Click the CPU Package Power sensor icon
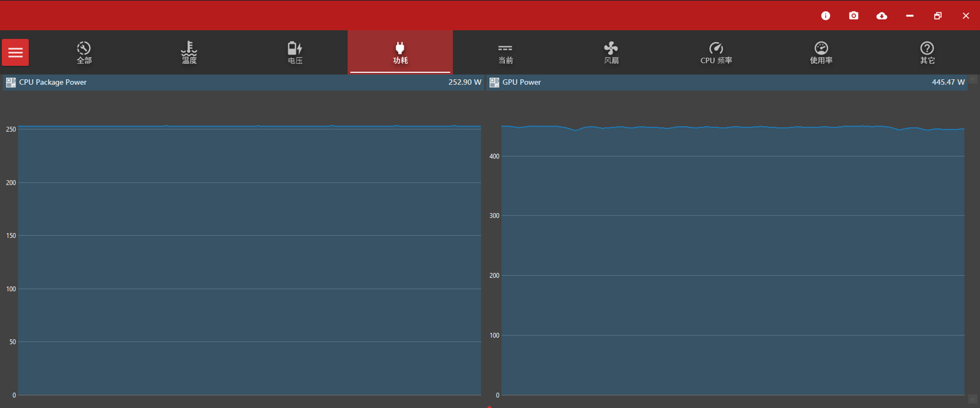The width and height of the screenshot is (980, 408). point(10,83)
